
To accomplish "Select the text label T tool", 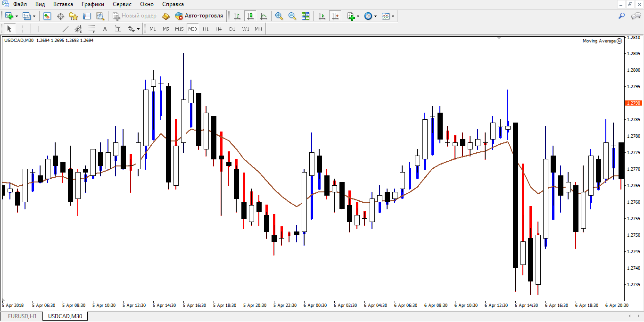I will pos(118,29).
